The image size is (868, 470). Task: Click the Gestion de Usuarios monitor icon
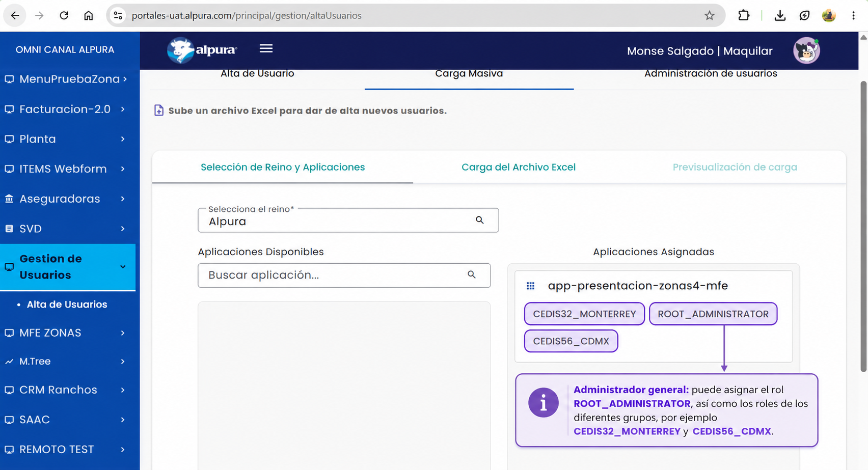click(9, 267)
